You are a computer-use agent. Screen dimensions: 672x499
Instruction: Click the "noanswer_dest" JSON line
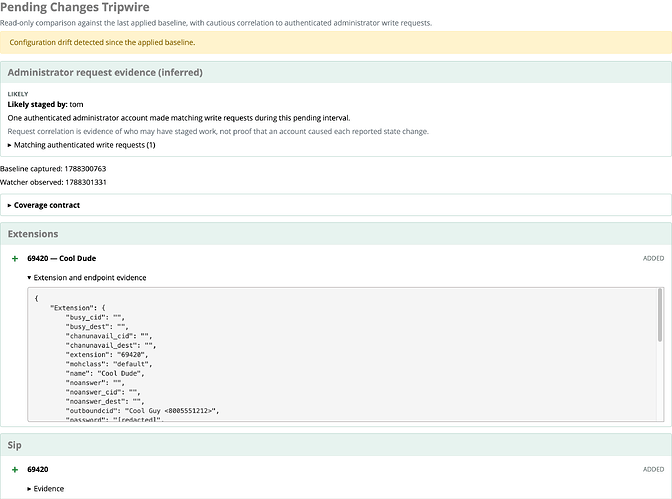[x=105, y=401]
